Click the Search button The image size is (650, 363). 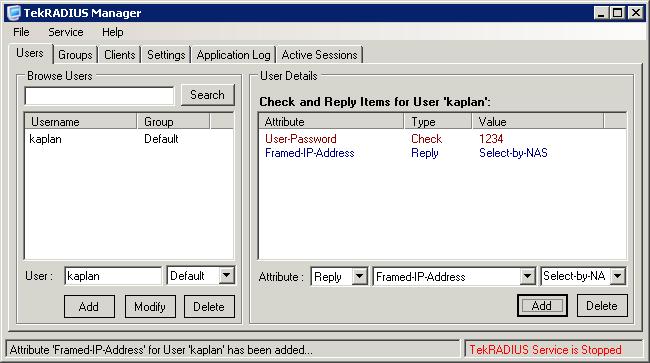207,95
